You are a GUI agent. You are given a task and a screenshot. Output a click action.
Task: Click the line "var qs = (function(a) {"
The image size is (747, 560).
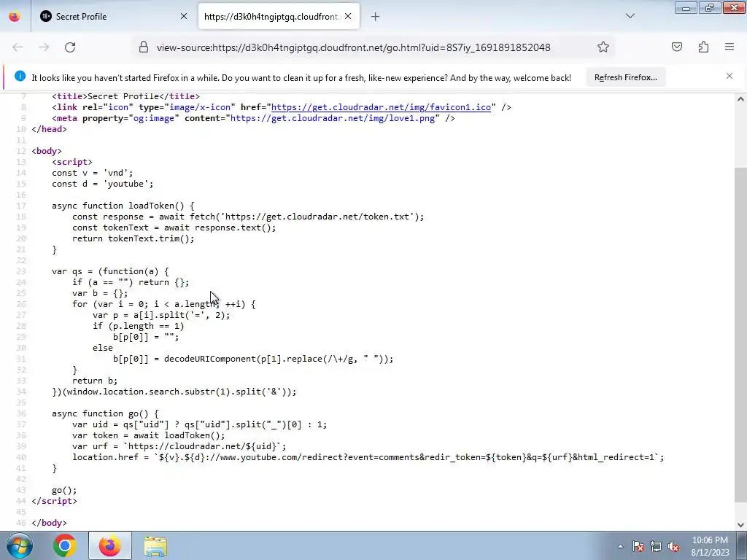(111, 271)
